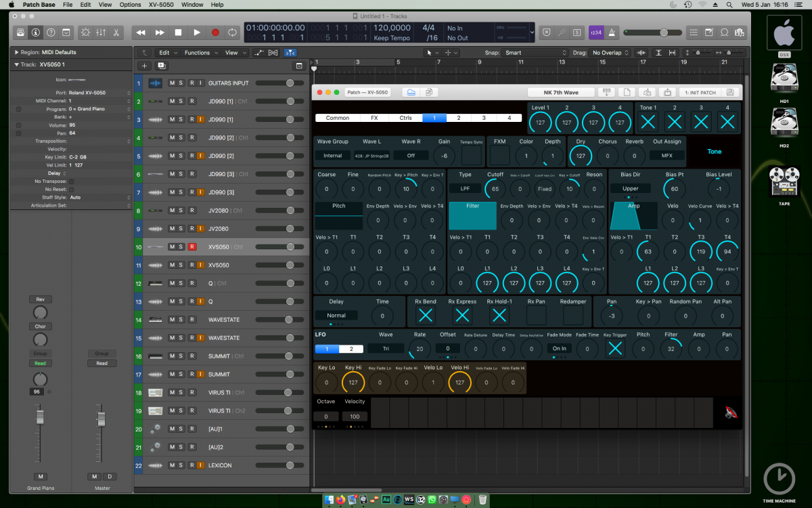Image resolution: width=812 pixels, height=508 pixels.
Task: Toggle the automation curve button
Action: pyautogui.click(x=259, y=53)
